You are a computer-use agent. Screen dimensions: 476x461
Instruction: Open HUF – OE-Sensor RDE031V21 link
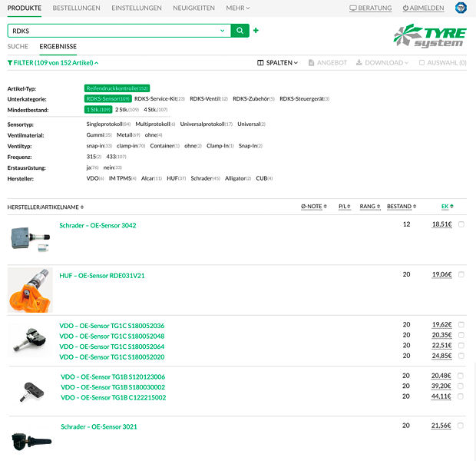coord(102,276)
